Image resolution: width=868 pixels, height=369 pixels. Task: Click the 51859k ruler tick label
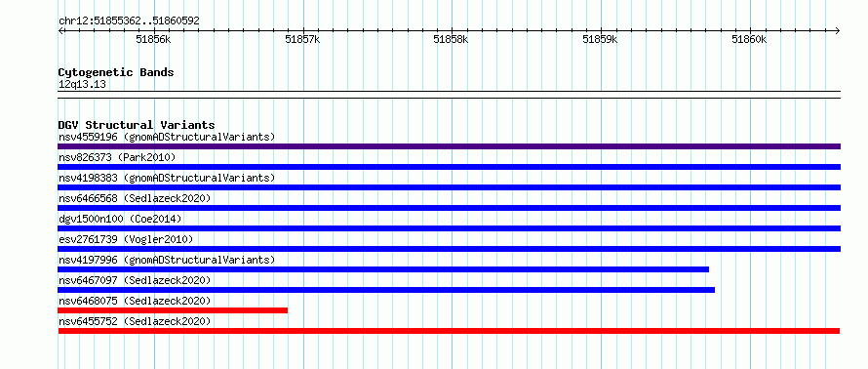600,39
